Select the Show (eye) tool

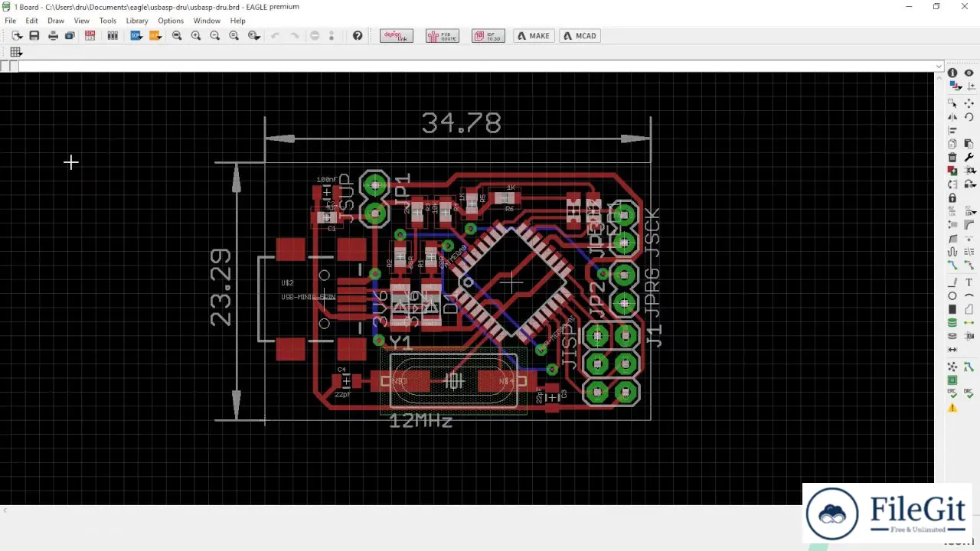point(969,73)
